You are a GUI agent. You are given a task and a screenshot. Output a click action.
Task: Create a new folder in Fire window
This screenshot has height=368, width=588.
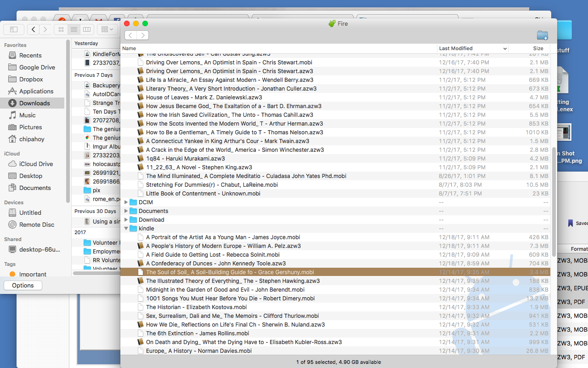coord(543,35)
